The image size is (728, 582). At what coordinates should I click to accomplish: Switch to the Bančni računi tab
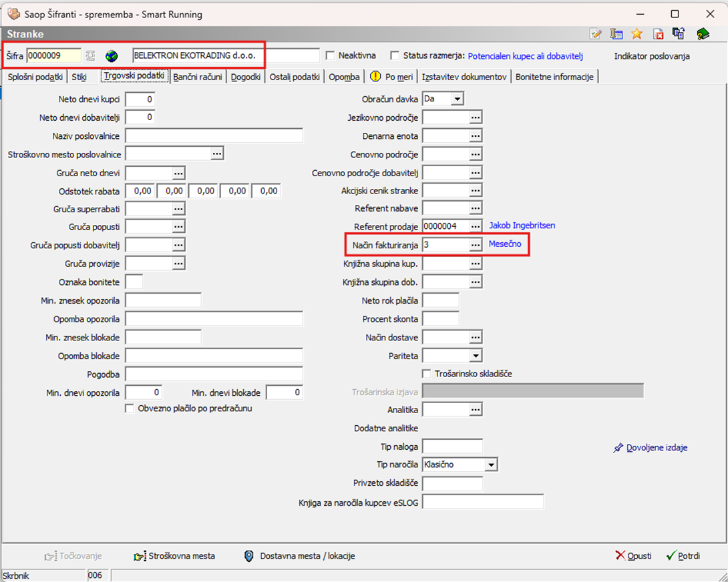[x=198, y=77]
